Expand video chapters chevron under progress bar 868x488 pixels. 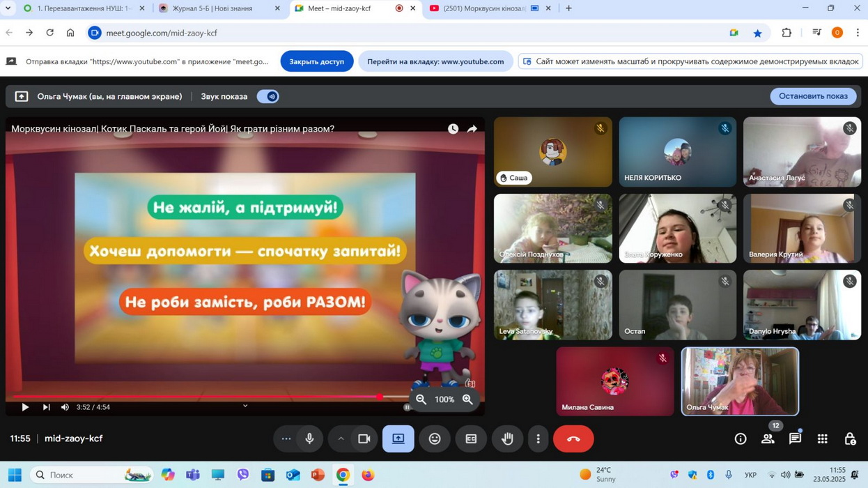[x=245, y=405]
